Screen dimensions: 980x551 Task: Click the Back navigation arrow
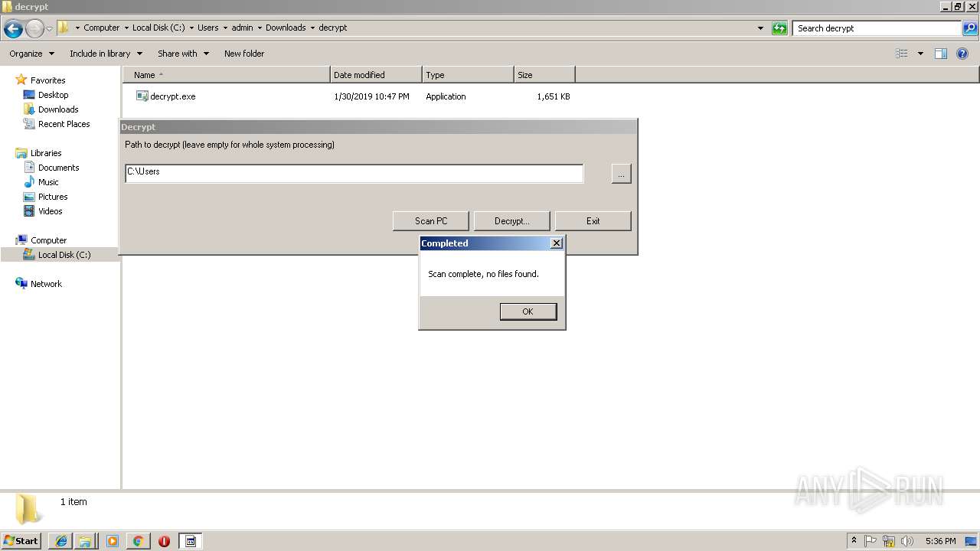tap(13, 29)
